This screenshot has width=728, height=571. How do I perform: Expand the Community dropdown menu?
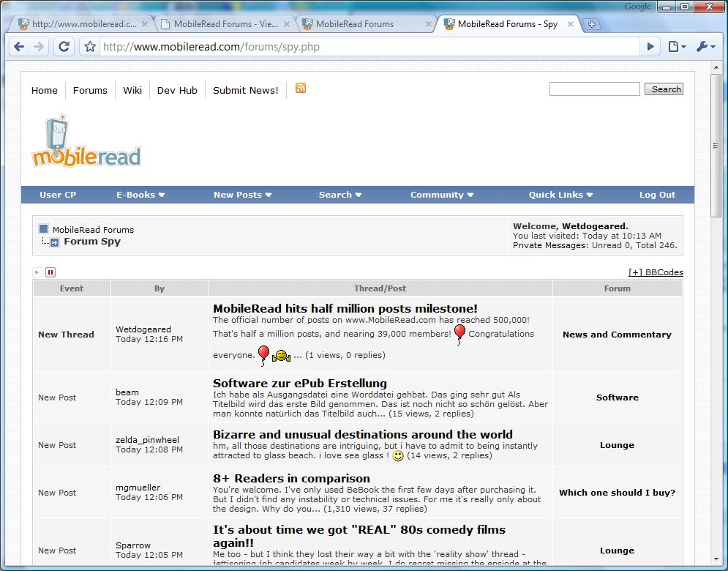point(442,195)
